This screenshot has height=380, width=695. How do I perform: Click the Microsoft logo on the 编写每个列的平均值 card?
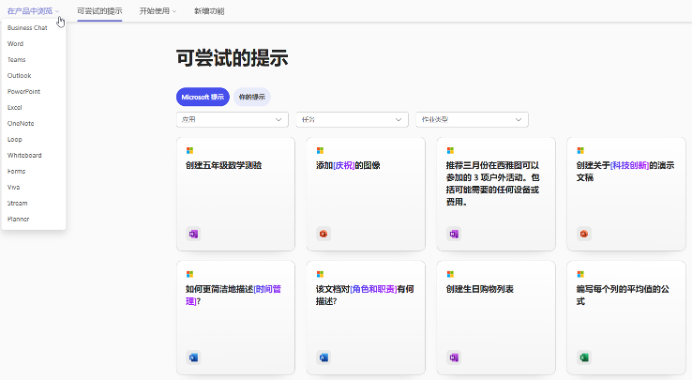580,274
